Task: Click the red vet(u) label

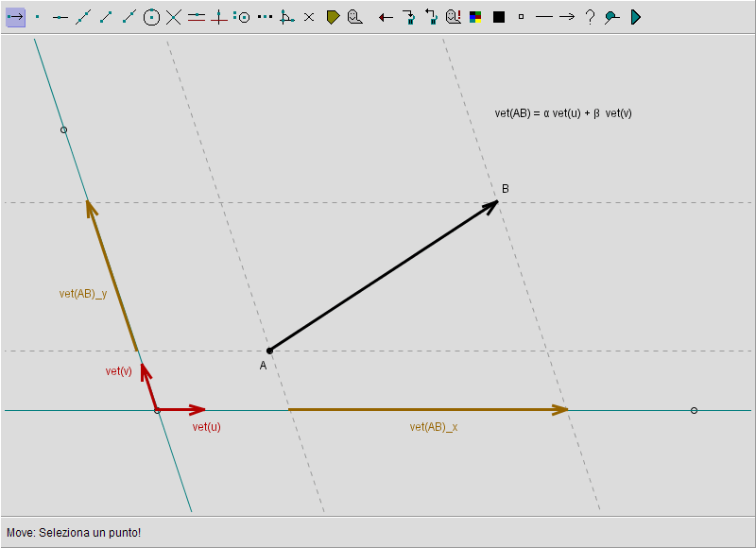Action: tap(206, 426)
